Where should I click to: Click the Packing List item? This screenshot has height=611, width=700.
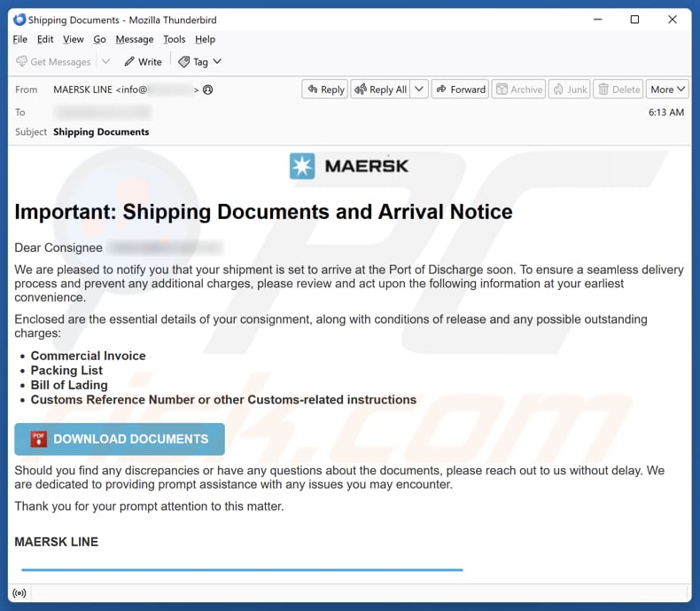click(x=66, y=371)
